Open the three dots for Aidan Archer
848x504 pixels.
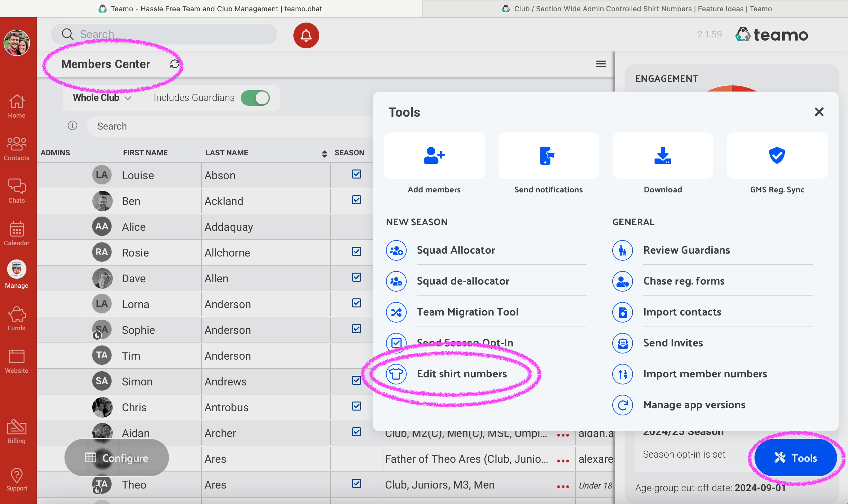563,435
